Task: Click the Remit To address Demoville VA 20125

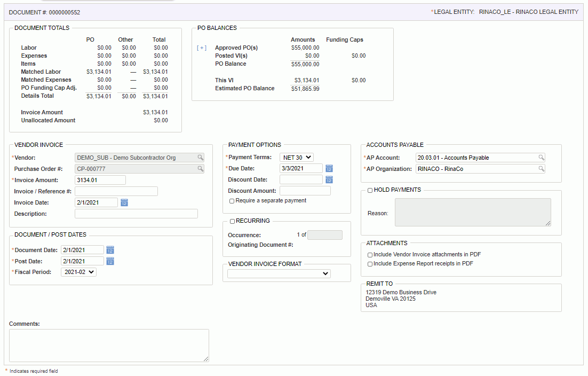Action: [x=391, y=299]
